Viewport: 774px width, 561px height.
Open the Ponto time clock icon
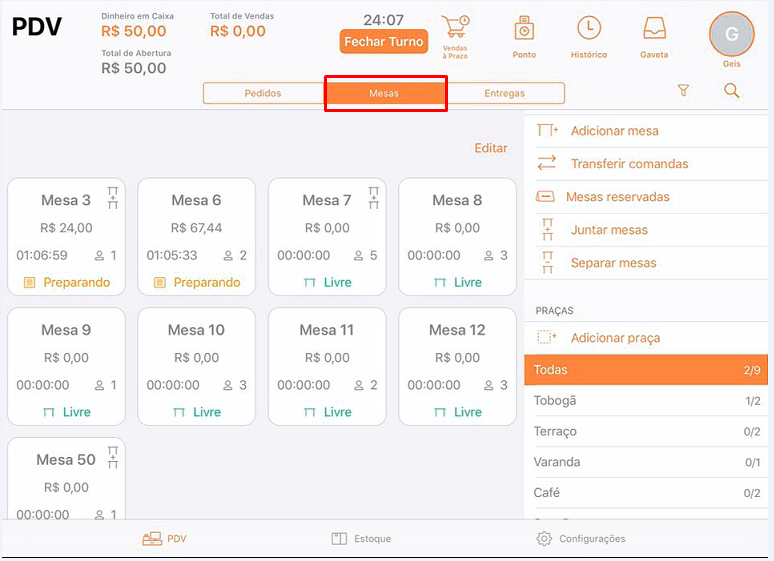(524, 28)
